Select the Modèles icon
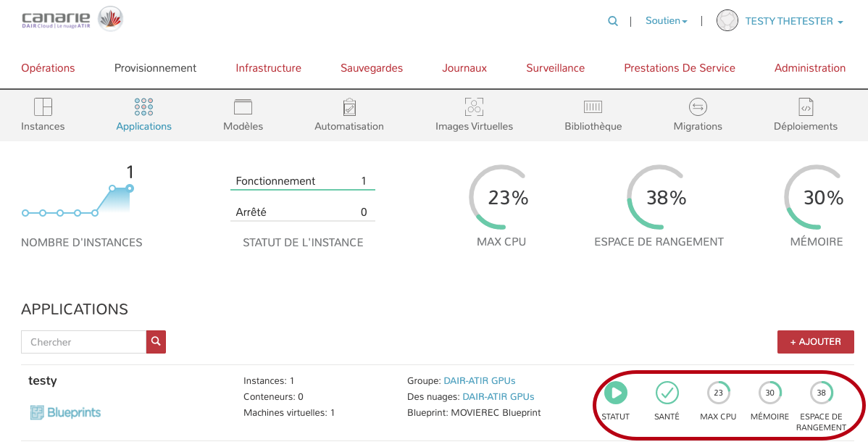 coord(243,107)
